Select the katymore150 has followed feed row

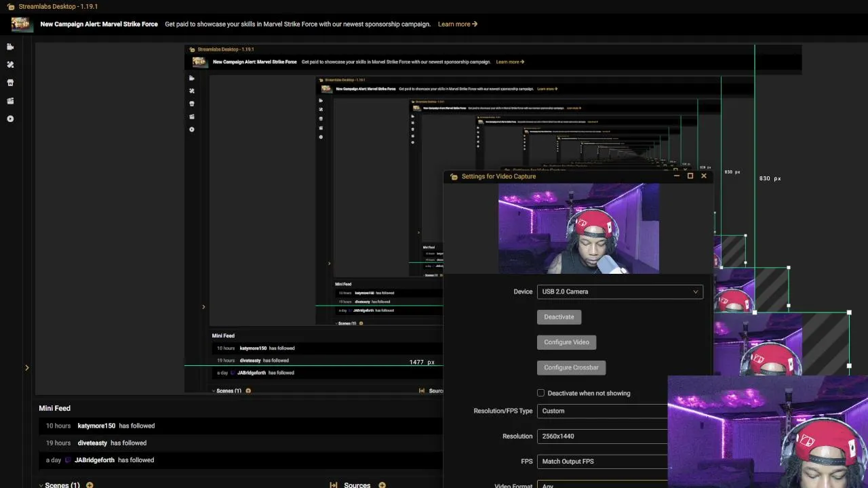(241, 426)
